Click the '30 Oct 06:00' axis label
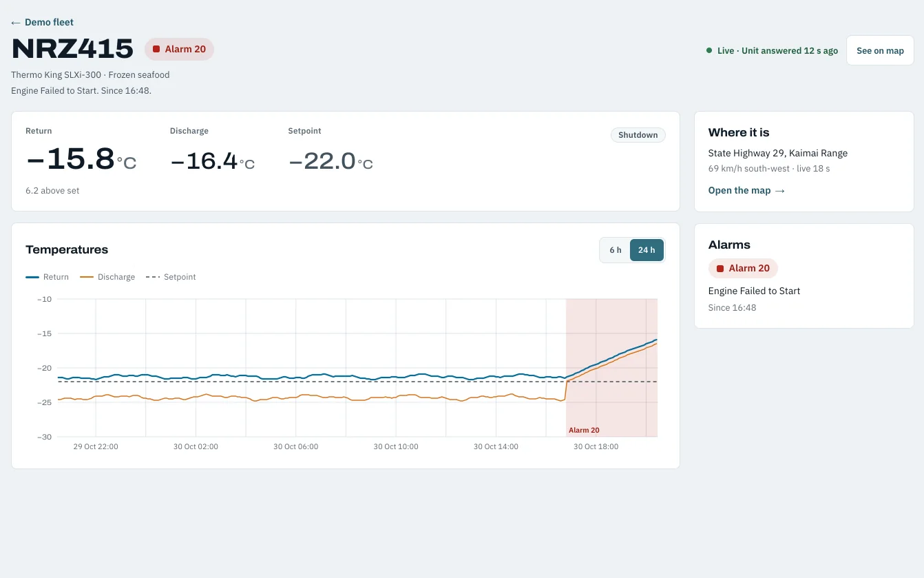Screen dimensions: 924x578 coord(296,446)
